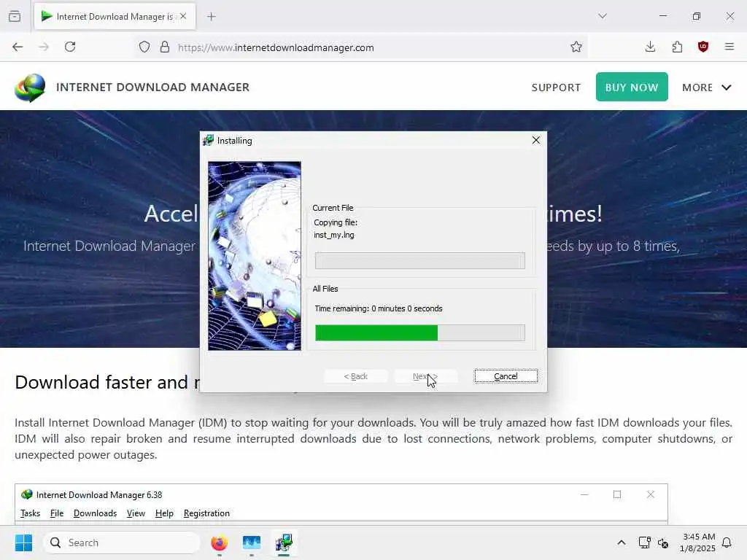
Task: Click the uBlock Origin shield icon
Action: point(703,47)
